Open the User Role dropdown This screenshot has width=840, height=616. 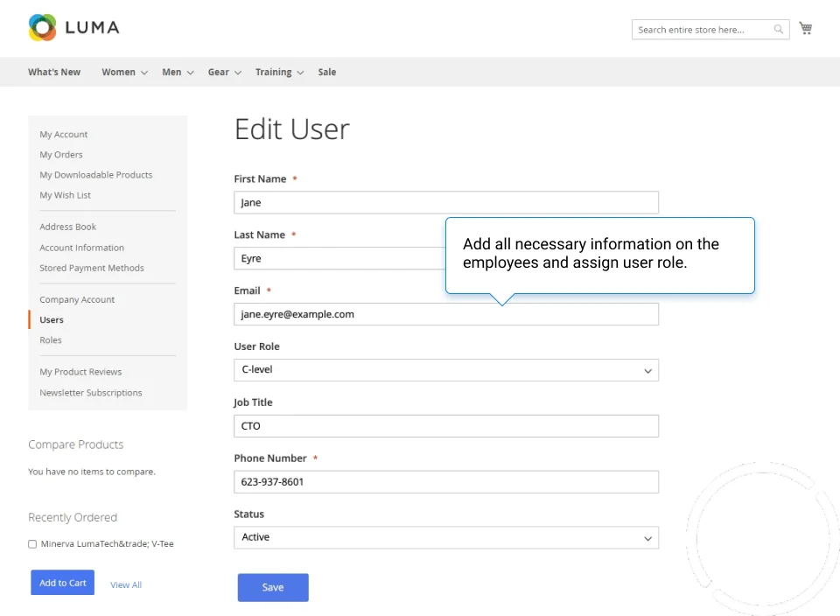tap(445, 370)
